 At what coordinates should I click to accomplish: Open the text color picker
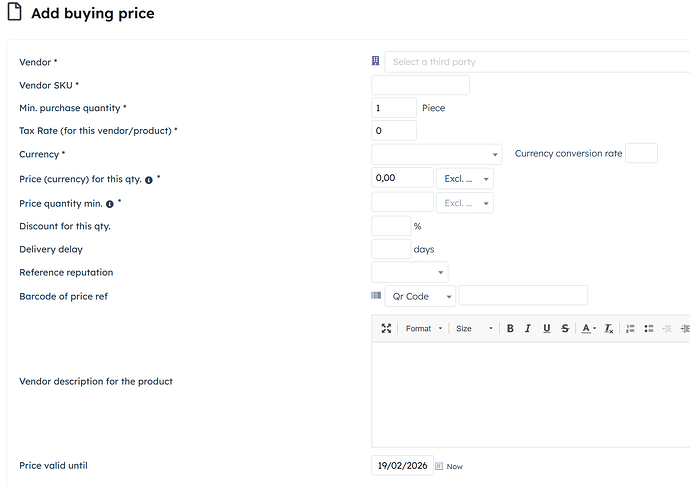pyautogui.click(x=589, y=328)
